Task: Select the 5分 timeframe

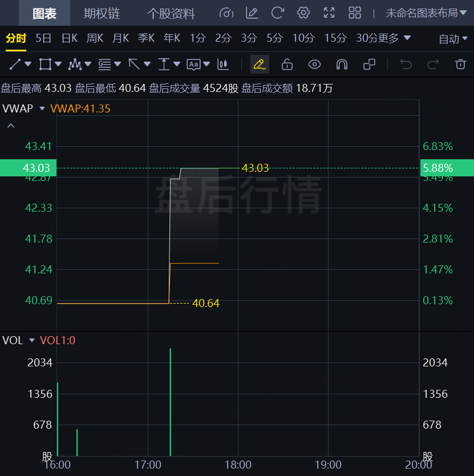Action: pos(274,38)
